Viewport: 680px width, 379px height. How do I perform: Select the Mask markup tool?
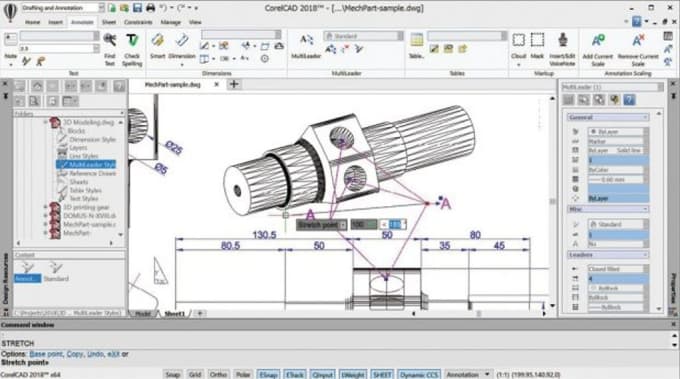pyautogui.click(x=537, y=46)
